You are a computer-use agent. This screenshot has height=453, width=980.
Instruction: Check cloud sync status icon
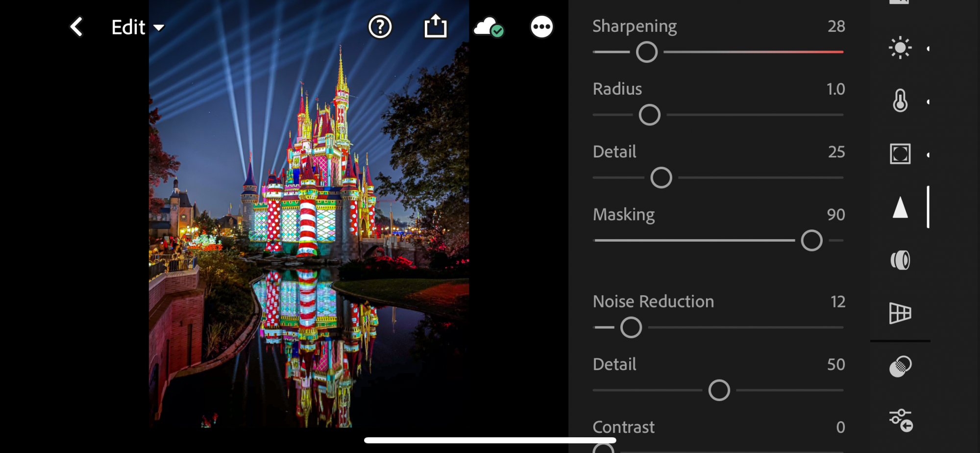[489, 27]
